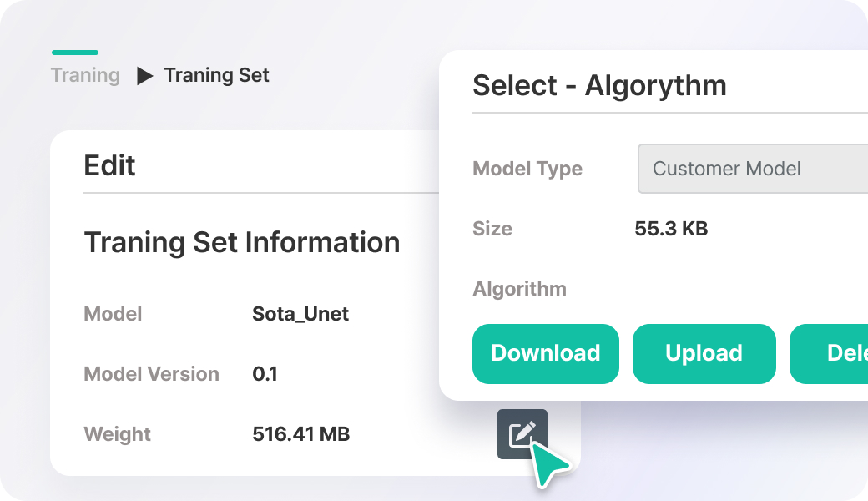Image resolution: width=868 pixels, height=501 pixels.
Task: Click the Algorithm field label
Action: coord(519,289)
